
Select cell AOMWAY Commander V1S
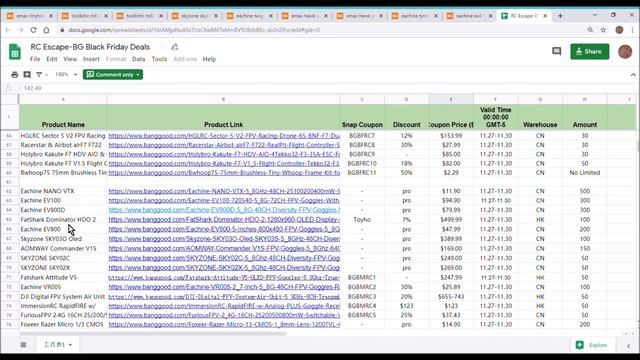[63, 248]
